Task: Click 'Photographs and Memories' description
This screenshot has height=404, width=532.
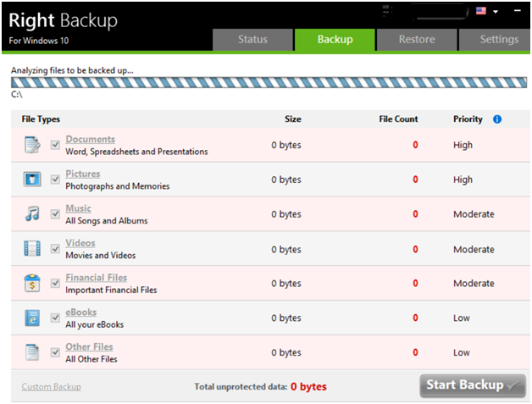Action: click(x=118, y=186)
